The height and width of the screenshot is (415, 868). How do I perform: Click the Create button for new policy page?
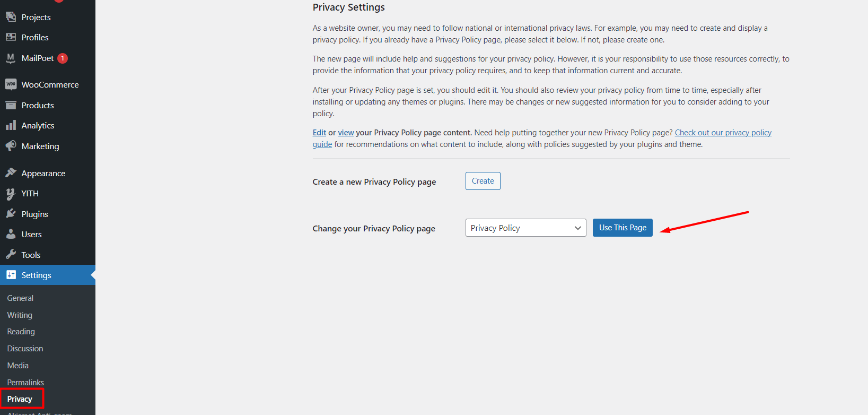[x=483, y=181]
